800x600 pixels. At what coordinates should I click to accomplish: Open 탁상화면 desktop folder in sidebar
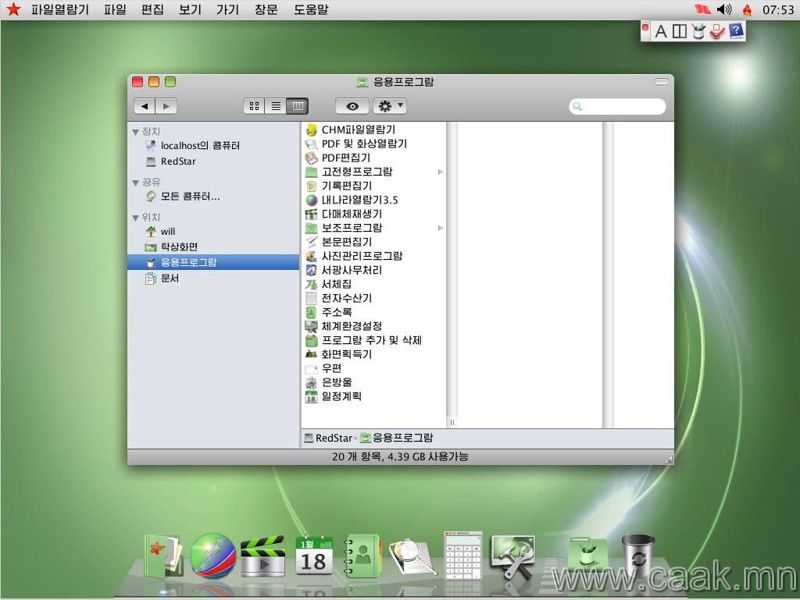pos(171,247)
